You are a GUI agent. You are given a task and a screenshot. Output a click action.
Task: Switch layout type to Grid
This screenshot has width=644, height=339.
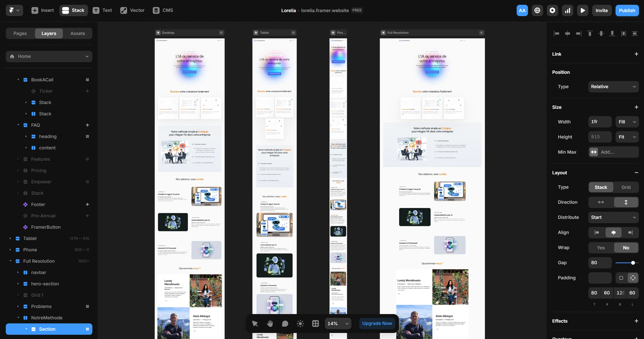click(626, 187)
